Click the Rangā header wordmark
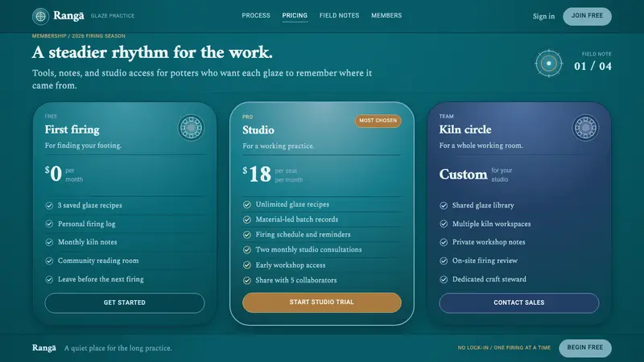Screen dimensions: 644x362 68,16
